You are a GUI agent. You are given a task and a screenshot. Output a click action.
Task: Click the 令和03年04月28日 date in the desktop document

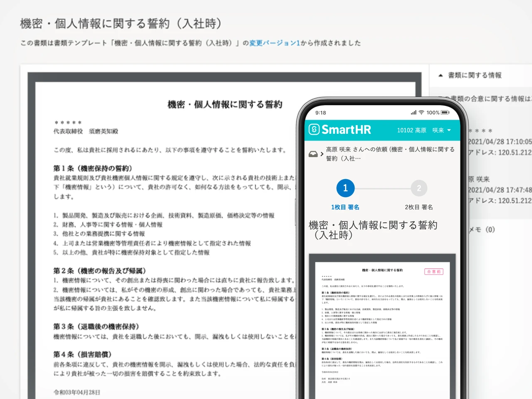point(77,392)
